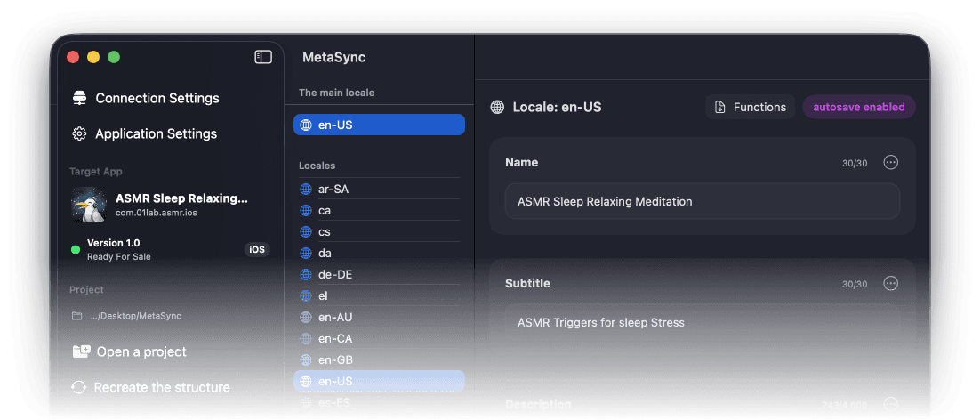Click the globe icon beside Locale: en-US header
This screenshot has height=420, width=980.
point(497,107)
